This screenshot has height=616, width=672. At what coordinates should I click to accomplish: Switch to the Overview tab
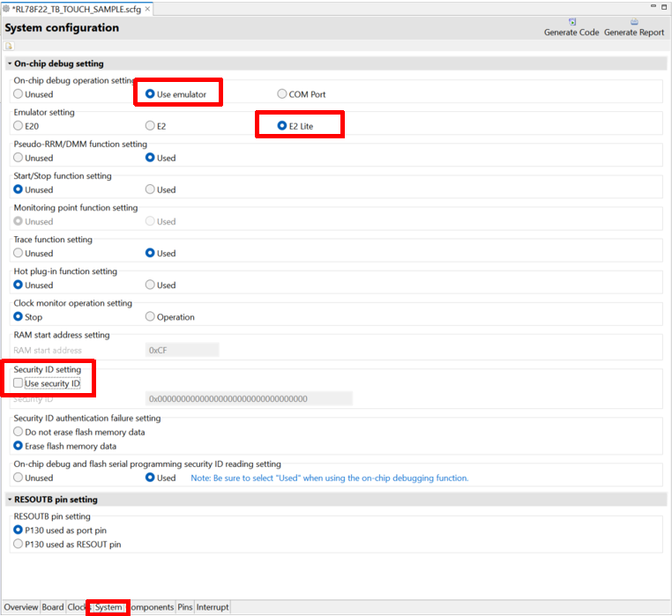click(x=20, y=607)
